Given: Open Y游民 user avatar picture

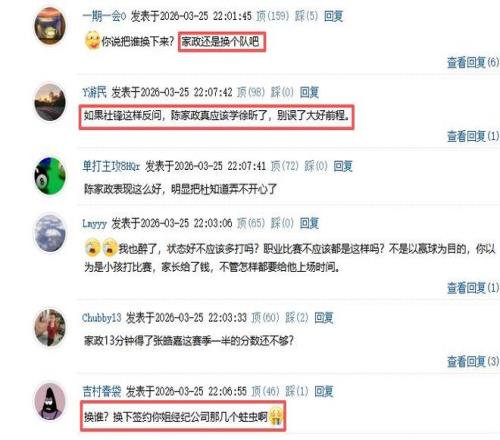Looking at the screenshot, I should tap(50, 102).
